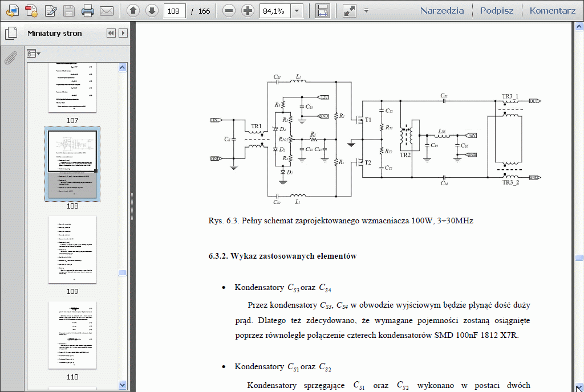584x392 pixels.
Task: Open the Komentarz pane
Action: [x=551, y=10]
